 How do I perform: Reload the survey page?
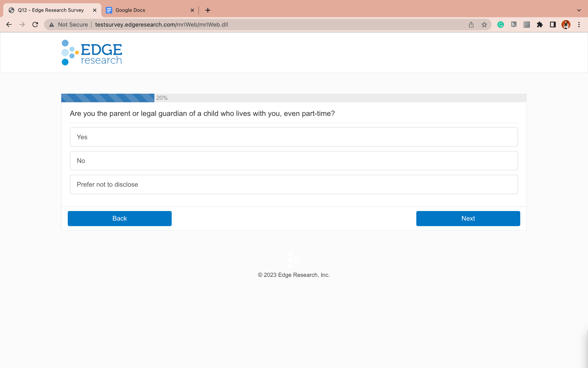coord(35,25)
